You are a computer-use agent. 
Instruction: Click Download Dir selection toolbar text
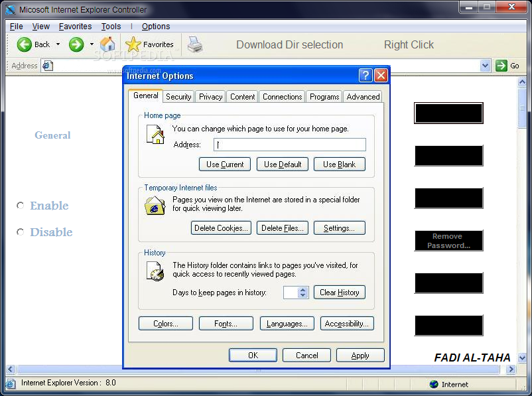pos(289,44)
